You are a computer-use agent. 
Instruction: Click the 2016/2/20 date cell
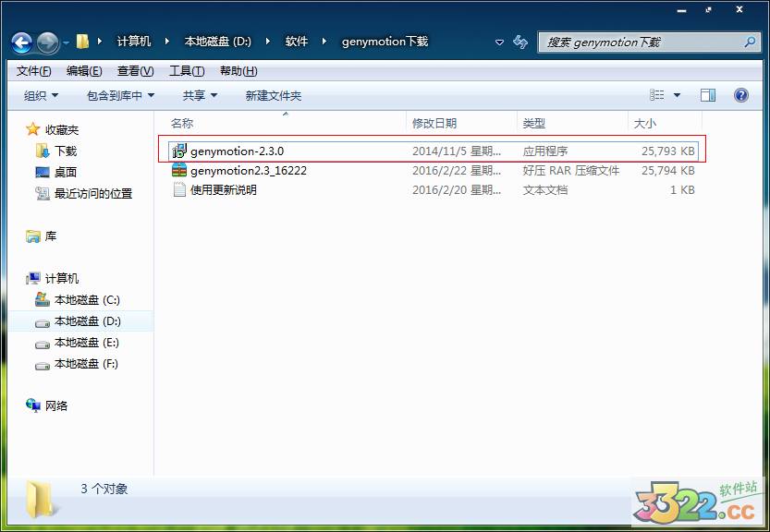point(457,190)
